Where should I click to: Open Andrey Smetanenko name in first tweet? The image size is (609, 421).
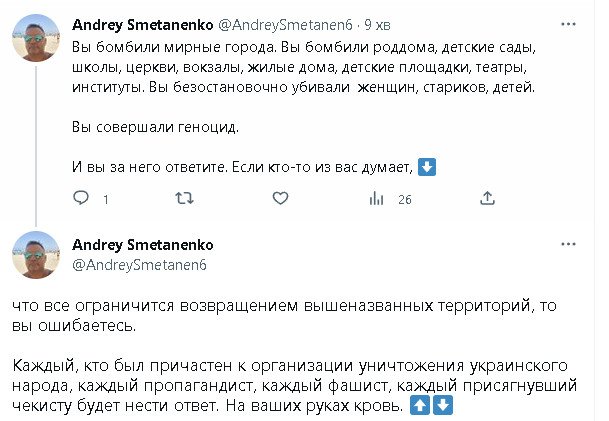coord(135,25)
